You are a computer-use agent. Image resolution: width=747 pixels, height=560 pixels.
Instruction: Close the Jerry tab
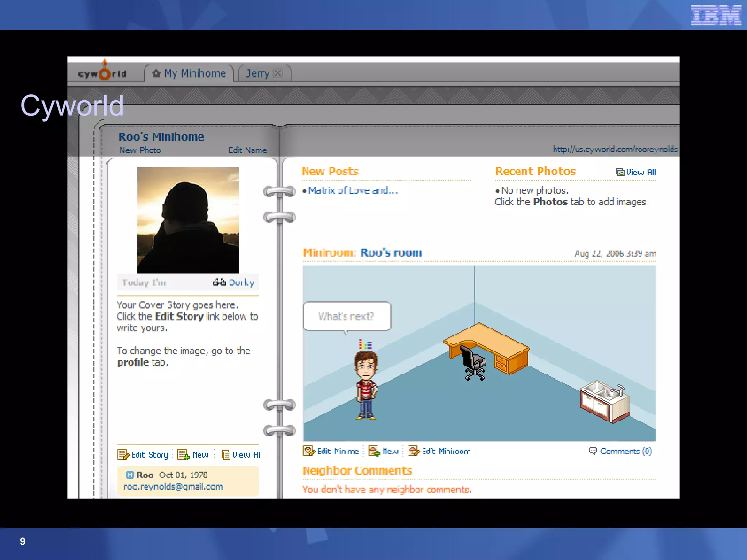tap(278, 74)
